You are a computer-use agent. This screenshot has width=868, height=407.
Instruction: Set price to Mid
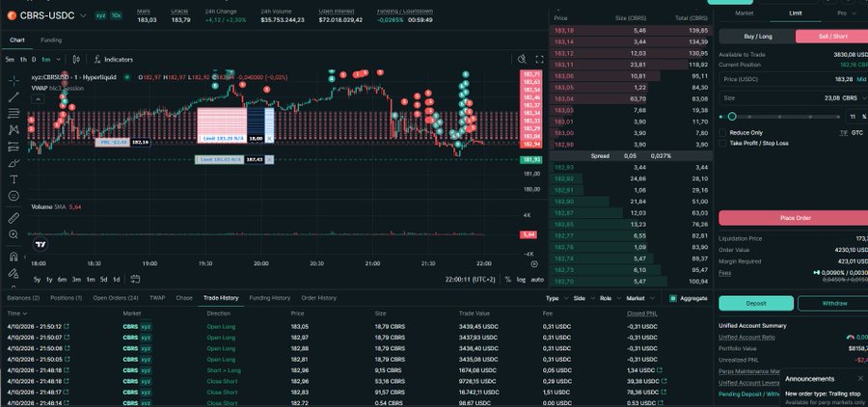(x=861, y=80)
